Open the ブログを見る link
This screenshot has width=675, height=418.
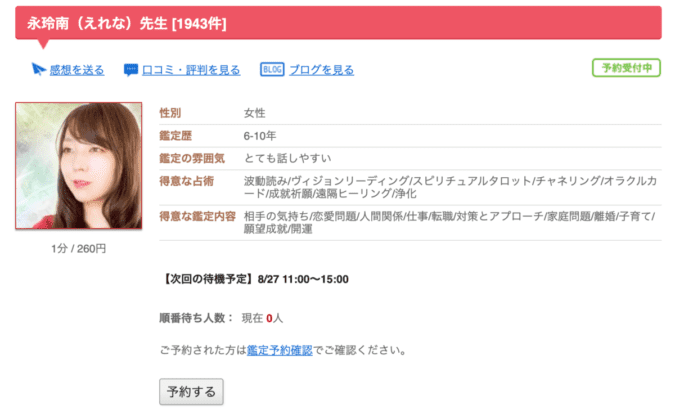(x=322, y=70)
